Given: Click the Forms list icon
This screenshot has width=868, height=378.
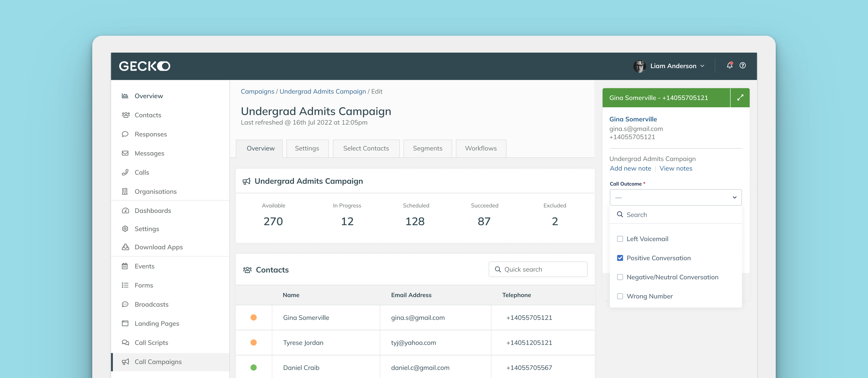Looking at the screenshot, I should [125, 285].
